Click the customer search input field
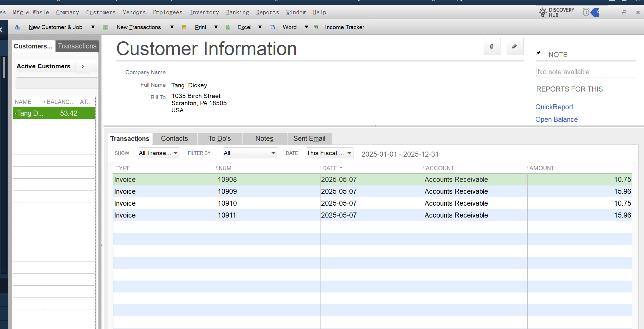 pyautogui.click(x=57, y=83)
